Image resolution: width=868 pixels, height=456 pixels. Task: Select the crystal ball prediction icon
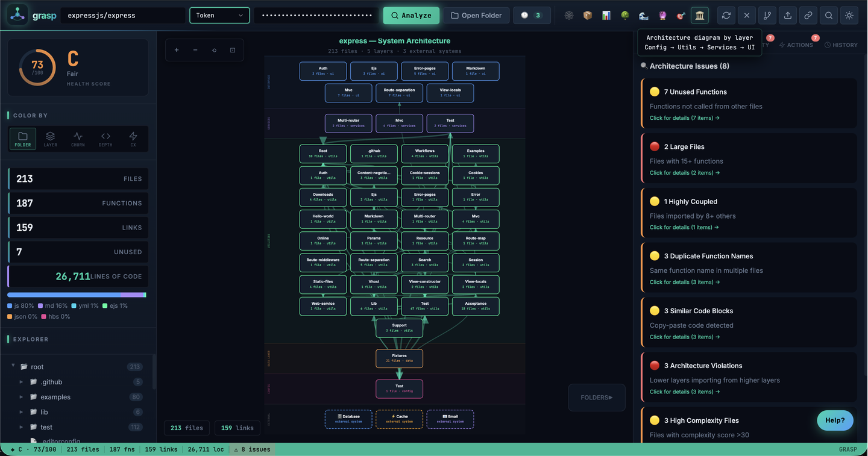(x=661, y=15)
